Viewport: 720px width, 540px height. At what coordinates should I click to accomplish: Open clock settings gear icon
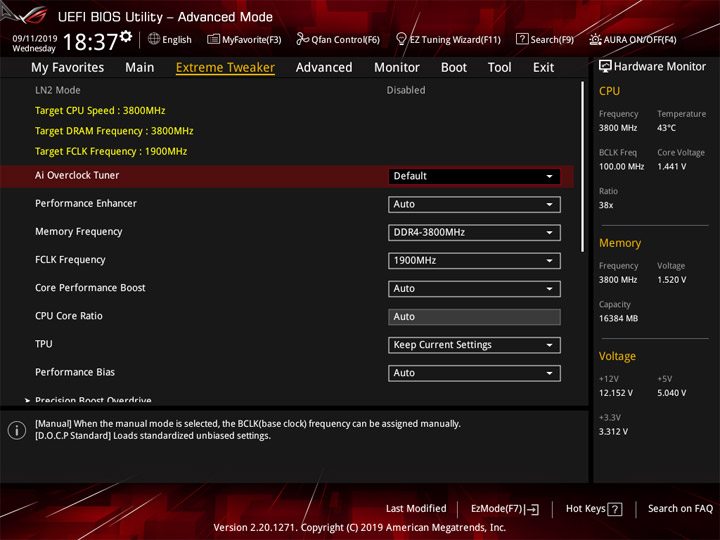[x=126, y=36]
